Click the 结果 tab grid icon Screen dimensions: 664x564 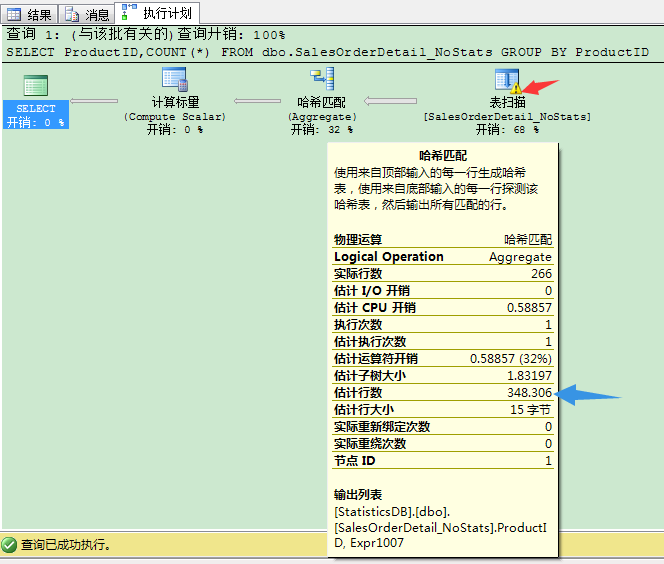[14, 15]
